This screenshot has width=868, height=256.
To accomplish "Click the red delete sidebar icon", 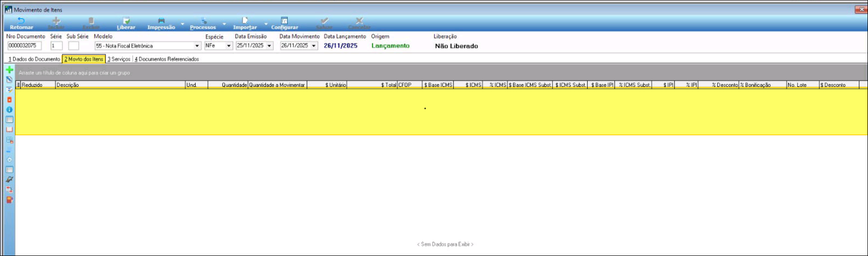I will click(x=9, y=100).
